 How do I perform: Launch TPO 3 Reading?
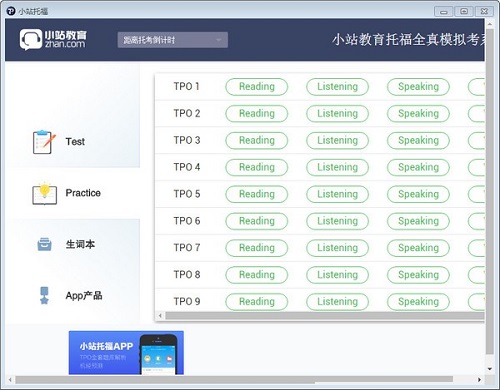click(x=257, y=140)
